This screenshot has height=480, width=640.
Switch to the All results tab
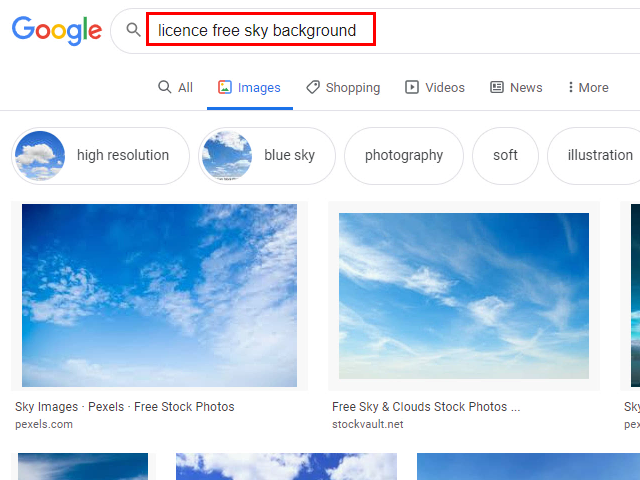pos(175,88)
